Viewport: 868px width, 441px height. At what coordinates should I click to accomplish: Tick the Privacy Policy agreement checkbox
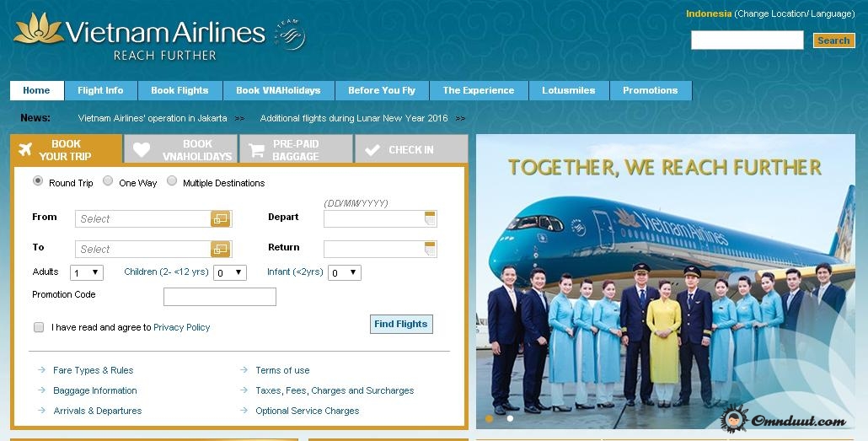(x=39, y=327)
